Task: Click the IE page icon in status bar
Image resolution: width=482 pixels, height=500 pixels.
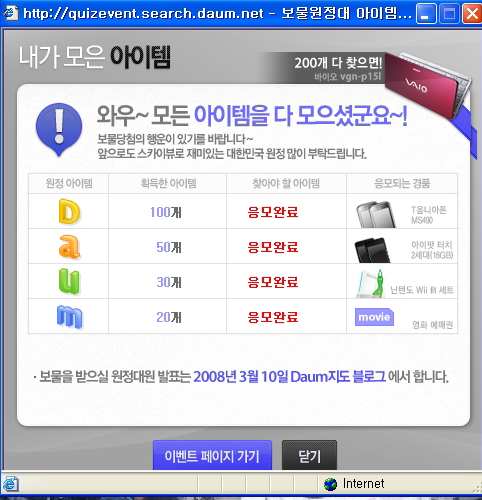Action: point(10,484)
